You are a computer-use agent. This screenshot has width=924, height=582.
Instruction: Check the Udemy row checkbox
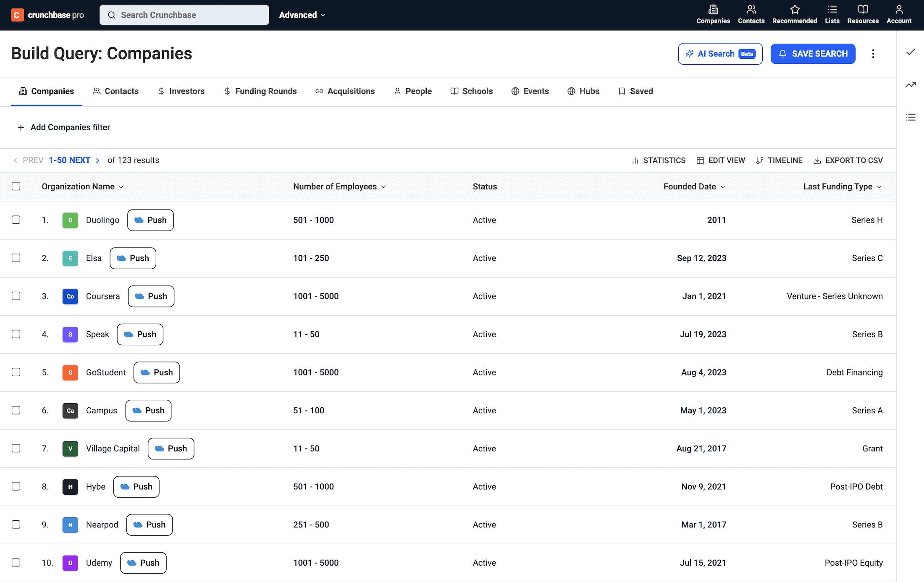click(16, 563)
